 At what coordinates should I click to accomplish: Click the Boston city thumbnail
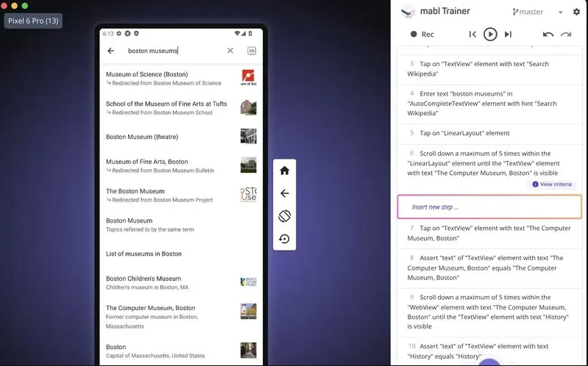248,351
